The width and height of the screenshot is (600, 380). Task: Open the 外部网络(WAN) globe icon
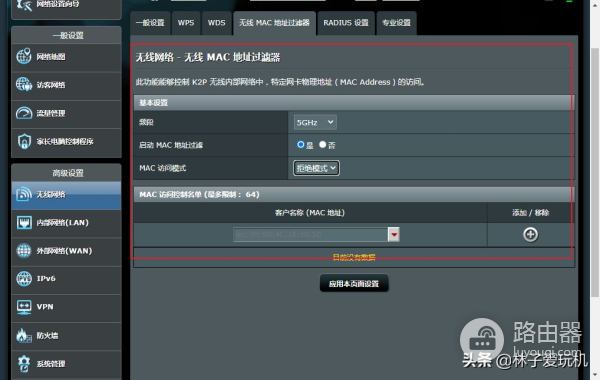click(x=24, y=251)
